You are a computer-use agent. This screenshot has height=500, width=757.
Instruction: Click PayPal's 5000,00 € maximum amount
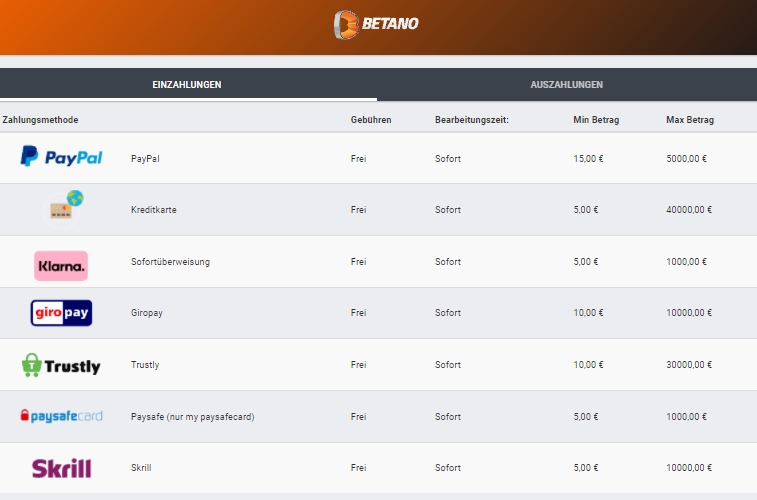(x=686, y=159)
